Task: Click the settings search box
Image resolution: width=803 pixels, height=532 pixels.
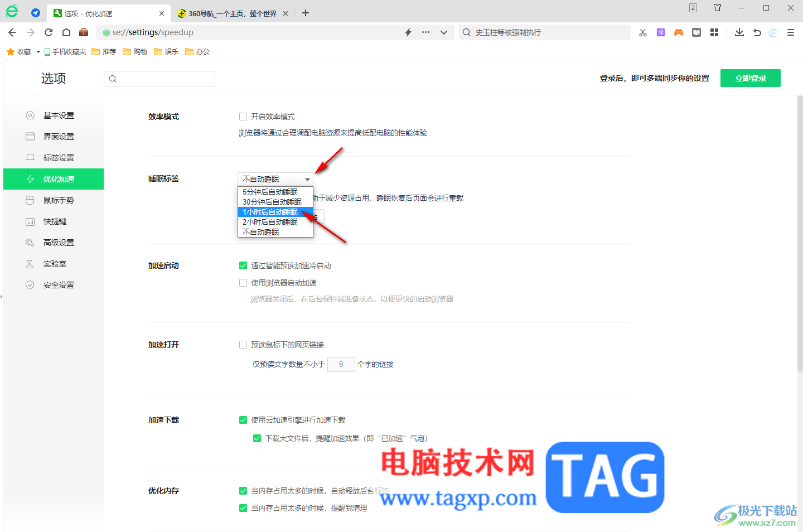Action: [x=159, y=78]
